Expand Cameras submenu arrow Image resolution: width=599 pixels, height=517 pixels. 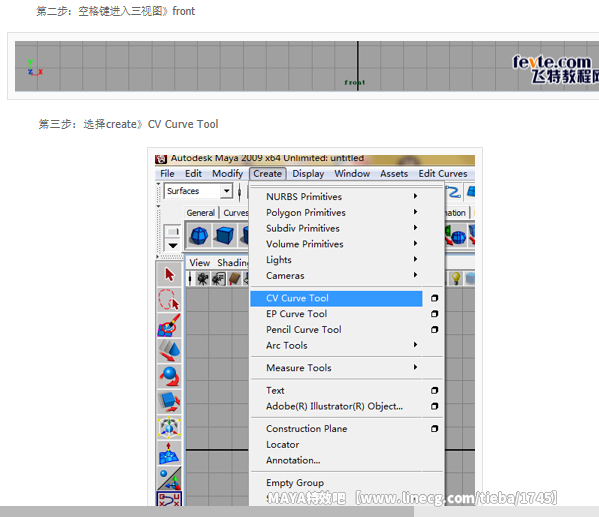[416, 275]
